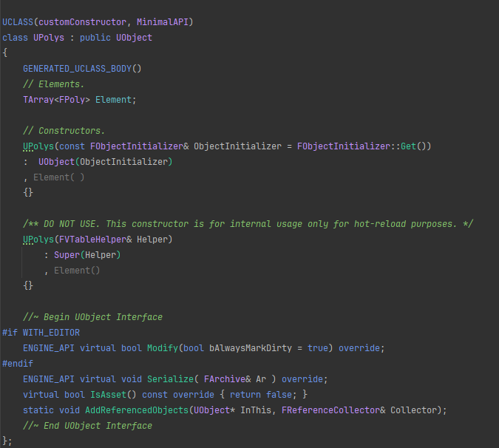Click the #if WITH_EDITOR directive
The width and height of the screenshot is (499, 448).
click(x=41, y=333)
